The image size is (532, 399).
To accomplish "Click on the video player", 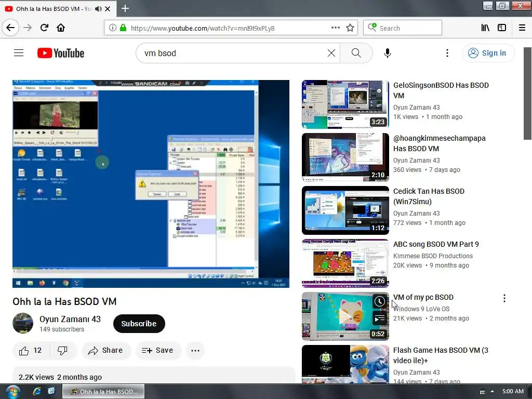I will click(151, 184).
